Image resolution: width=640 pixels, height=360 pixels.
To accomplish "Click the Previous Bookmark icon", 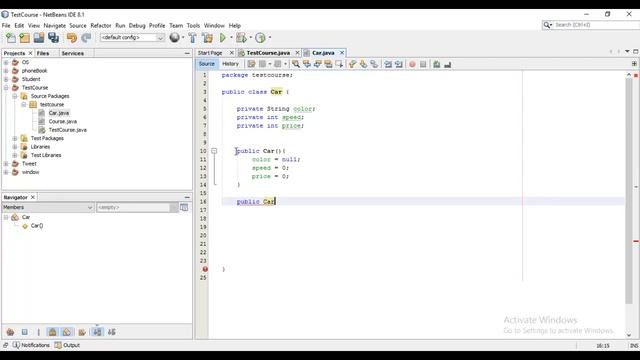I will (x=353, y=64).
